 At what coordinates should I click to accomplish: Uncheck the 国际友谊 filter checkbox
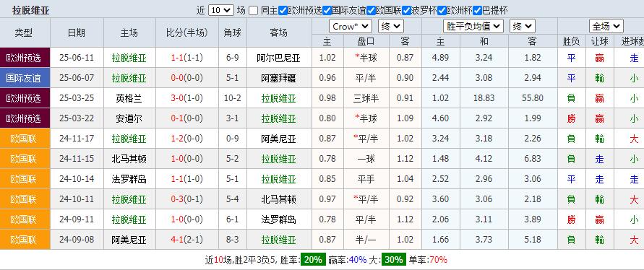(x=327, y=10)
